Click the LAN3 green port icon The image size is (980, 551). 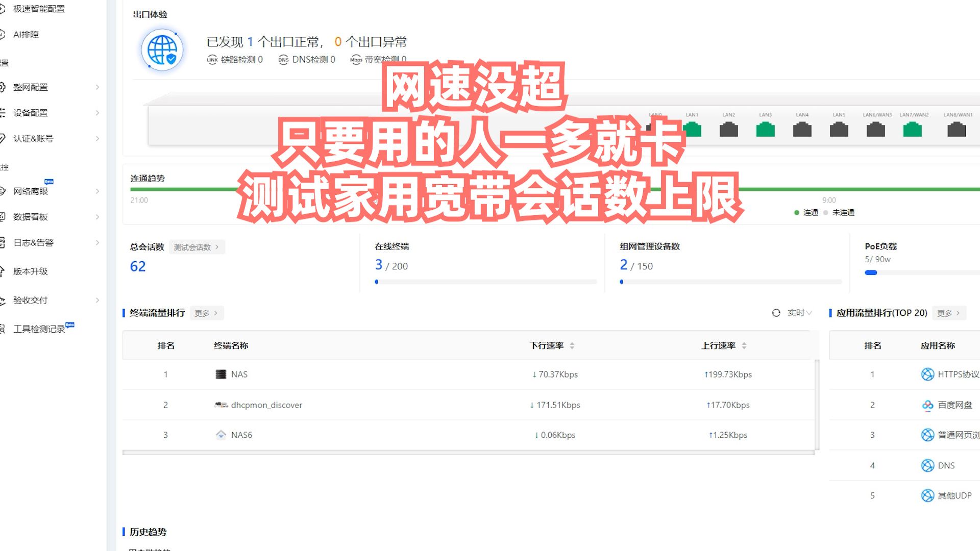tap(766, 130)
